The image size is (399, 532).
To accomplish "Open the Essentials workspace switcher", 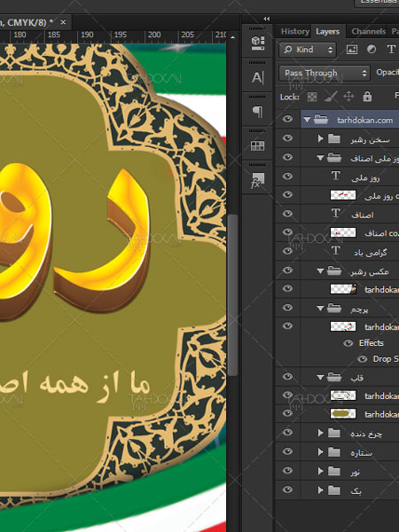I will click(377, 3).
